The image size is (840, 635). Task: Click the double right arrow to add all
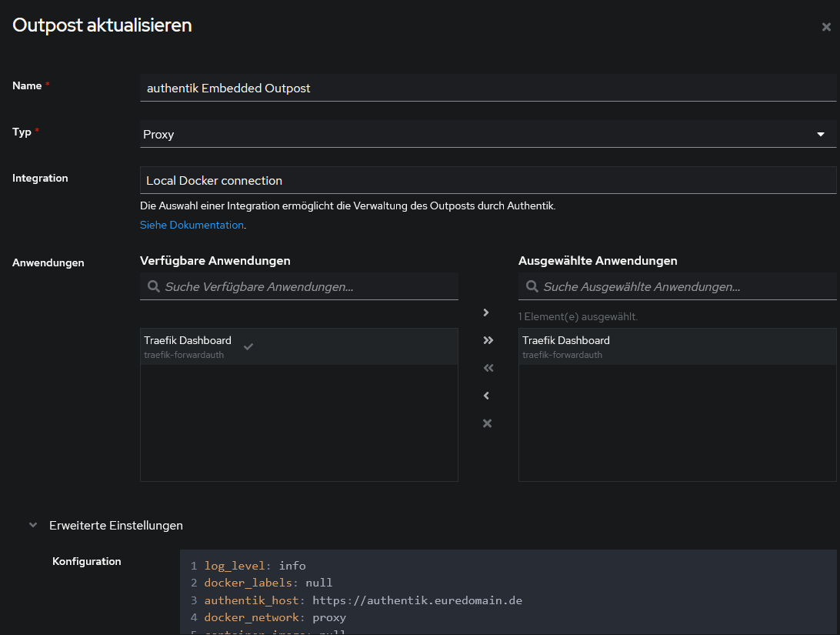tap(487, 340)
